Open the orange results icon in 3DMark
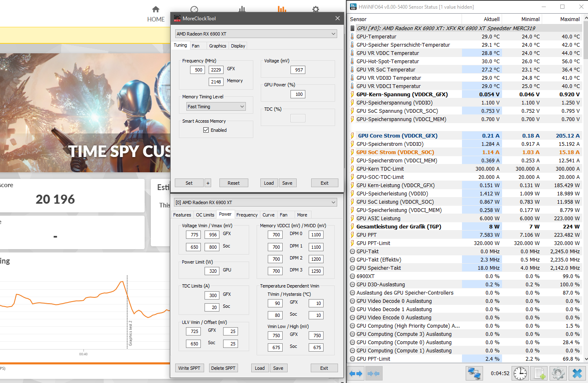588x383 pixels. pos(282,9)
